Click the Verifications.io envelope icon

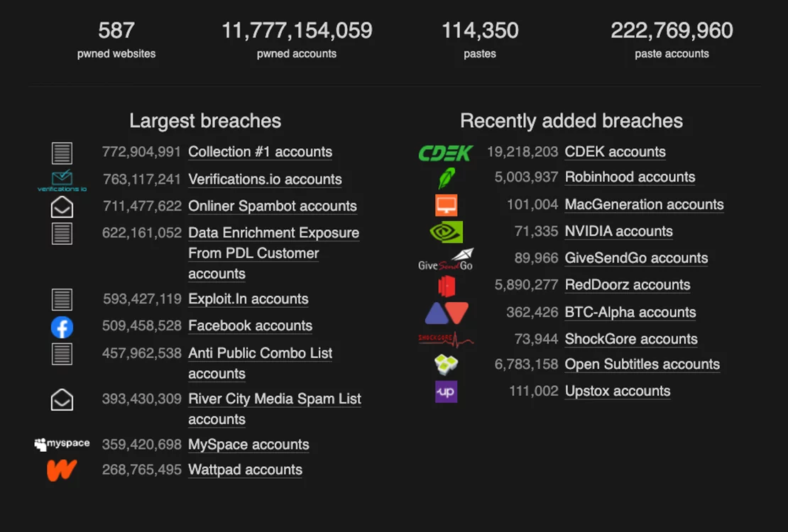point(60,177)
